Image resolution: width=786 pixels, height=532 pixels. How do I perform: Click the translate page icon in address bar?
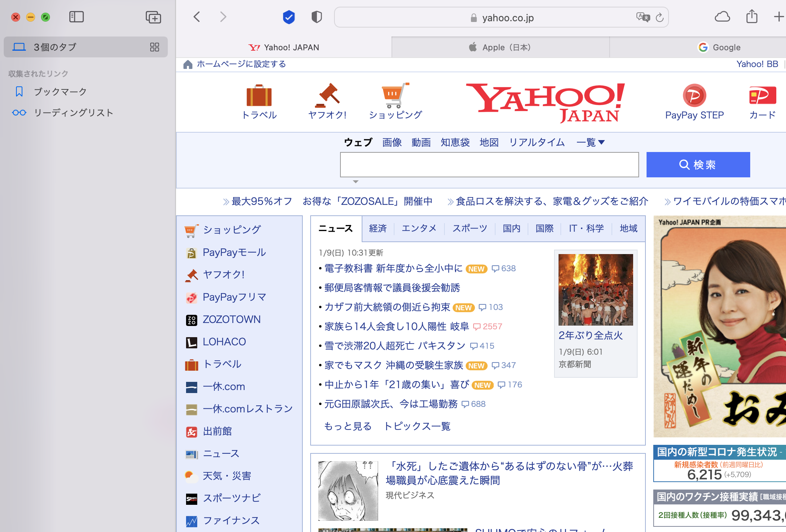[643, 17]
